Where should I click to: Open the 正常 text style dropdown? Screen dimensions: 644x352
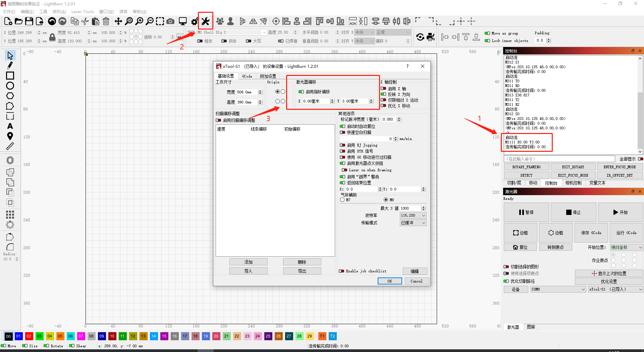[393, 32]
